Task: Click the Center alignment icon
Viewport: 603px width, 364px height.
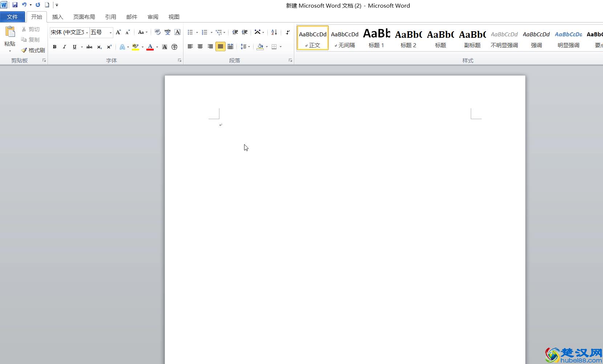Action: [x=200, y=46]
